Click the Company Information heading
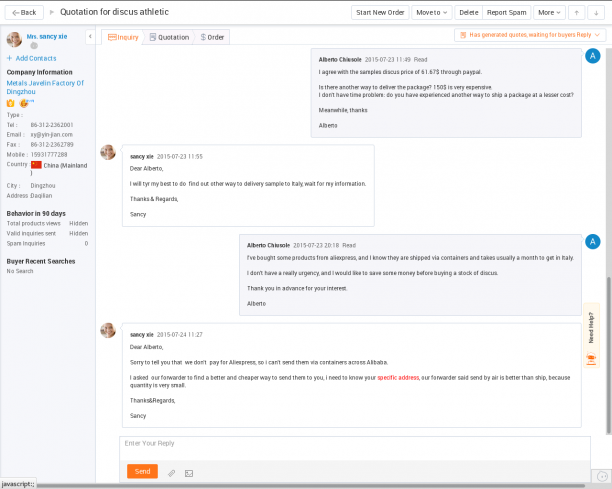 pyautogui.click(x=39, y=72)
